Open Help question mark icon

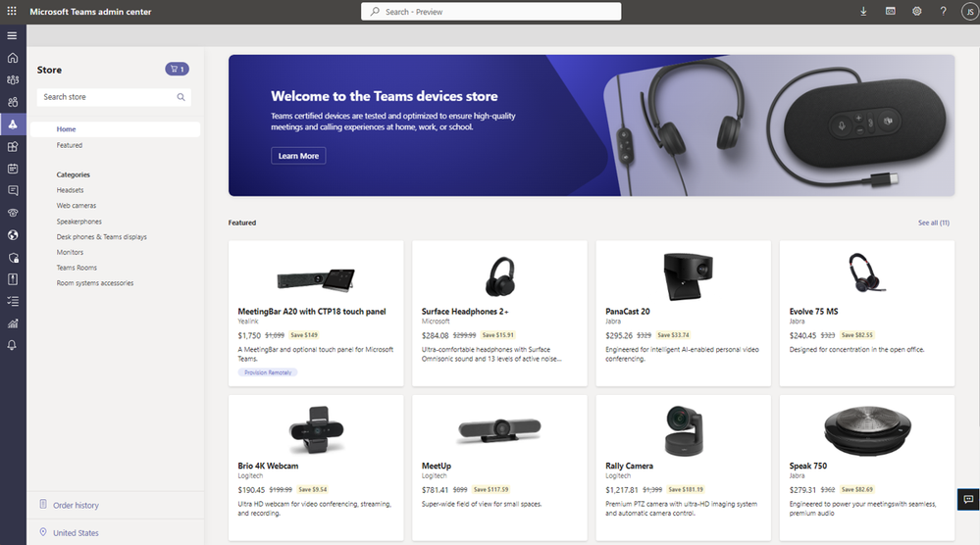point(943,11)
